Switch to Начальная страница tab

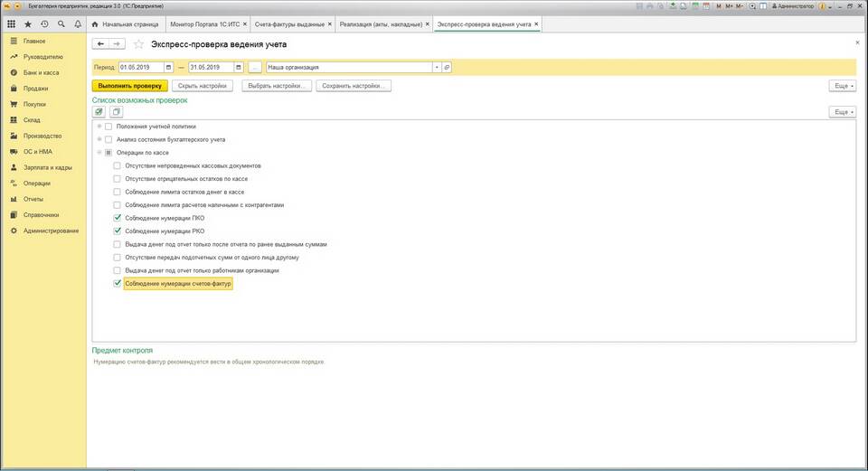[x=126, y=24]
